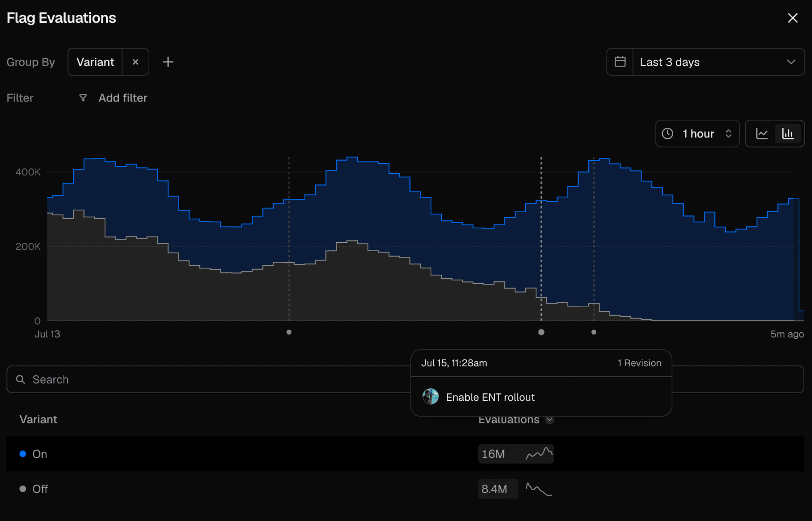Click the funnel filter icon
The image size is (812, 521).
(x=83, y=98)
